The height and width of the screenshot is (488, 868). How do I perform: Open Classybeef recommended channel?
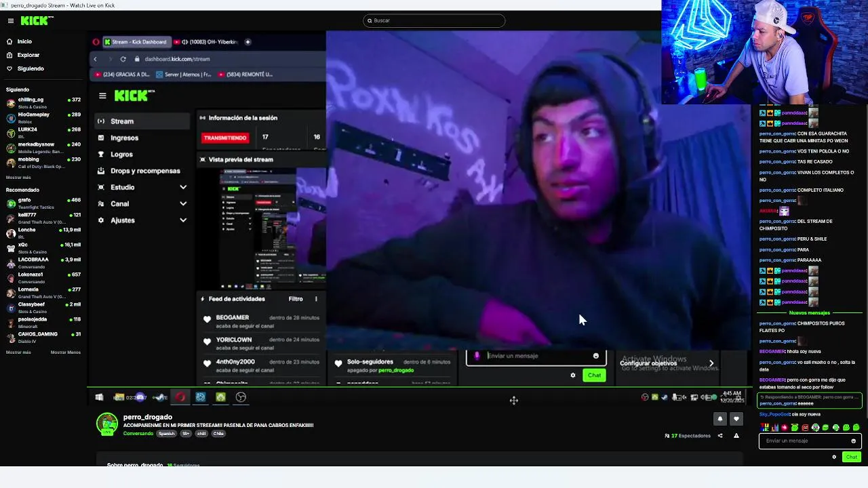(43, 307)
